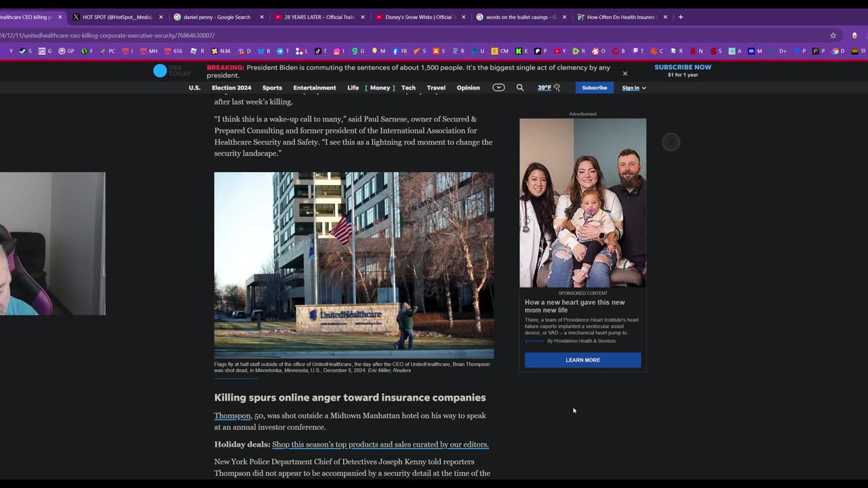Screen dimensions: 868x488
Task: Switch to daniel penny Google Search tab
Action: tap(217, 17)
